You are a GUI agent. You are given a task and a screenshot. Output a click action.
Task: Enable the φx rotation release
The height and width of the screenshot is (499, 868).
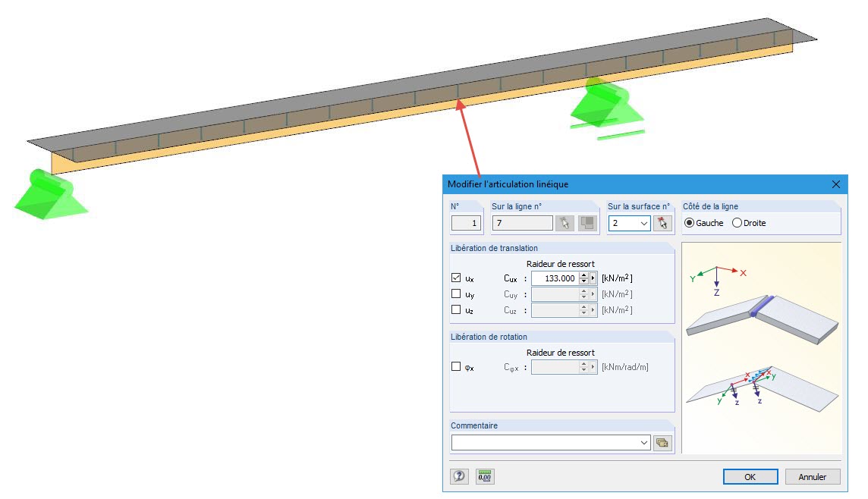(456, 366)
